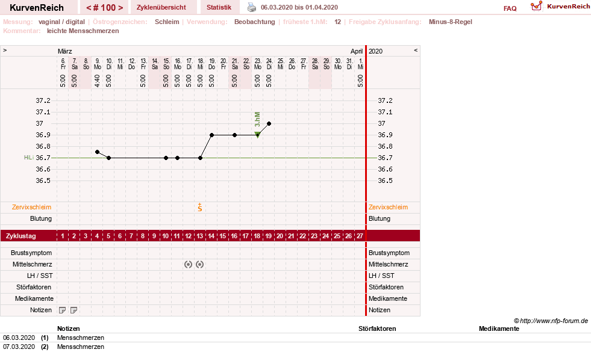Click the KurvenReich title tab

click(37, 8)
